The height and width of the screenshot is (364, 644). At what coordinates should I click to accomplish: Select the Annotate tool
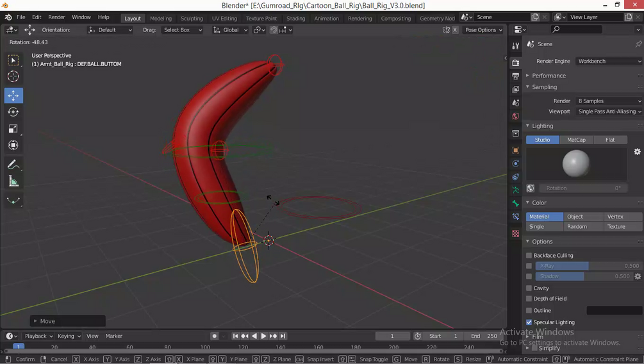coord(13,165)
